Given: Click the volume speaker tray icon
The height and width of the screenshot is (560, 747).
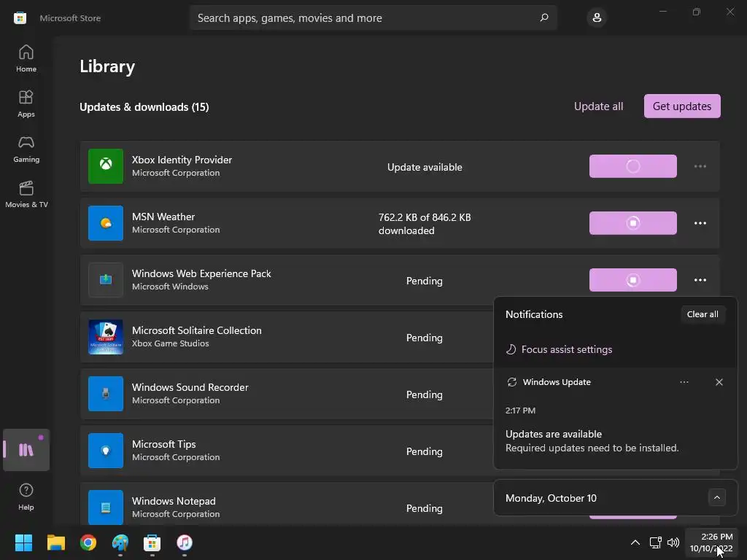Looking at the screenshot, I should click(x=673, y=542).
